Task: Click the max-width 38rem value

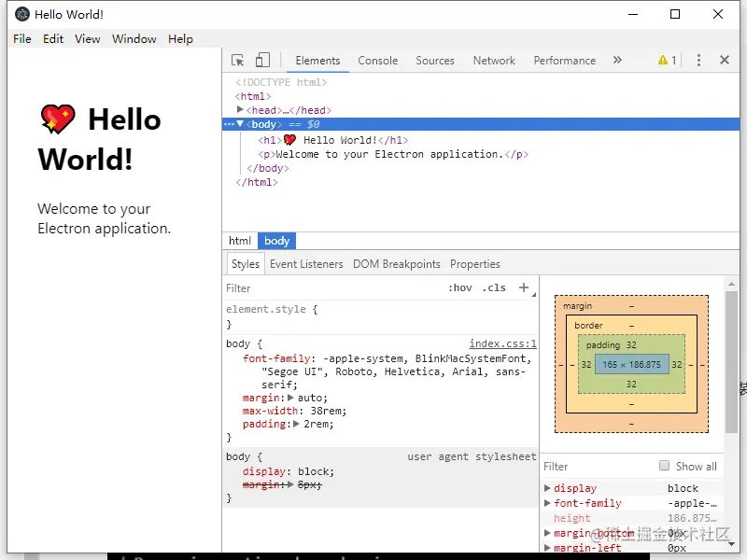Action: (326, 411)
